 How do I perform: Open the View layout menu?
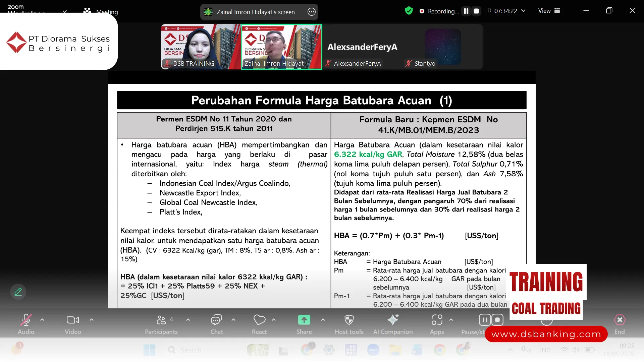coord(549,11)
